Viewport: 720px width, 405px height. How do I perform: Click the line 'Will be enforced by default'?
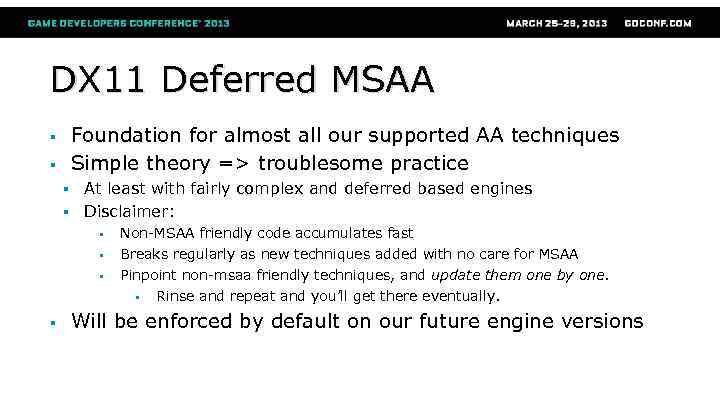pos(357,322)
